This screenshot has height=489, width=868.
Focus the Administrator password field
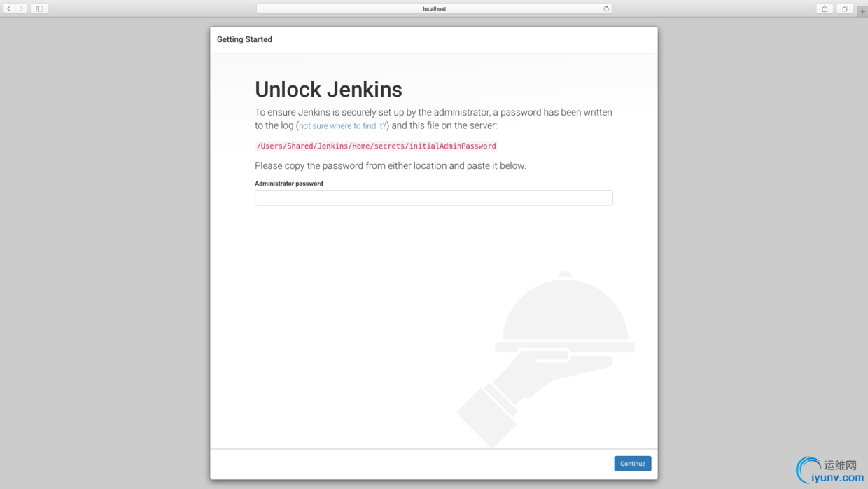tap(433, 198)
